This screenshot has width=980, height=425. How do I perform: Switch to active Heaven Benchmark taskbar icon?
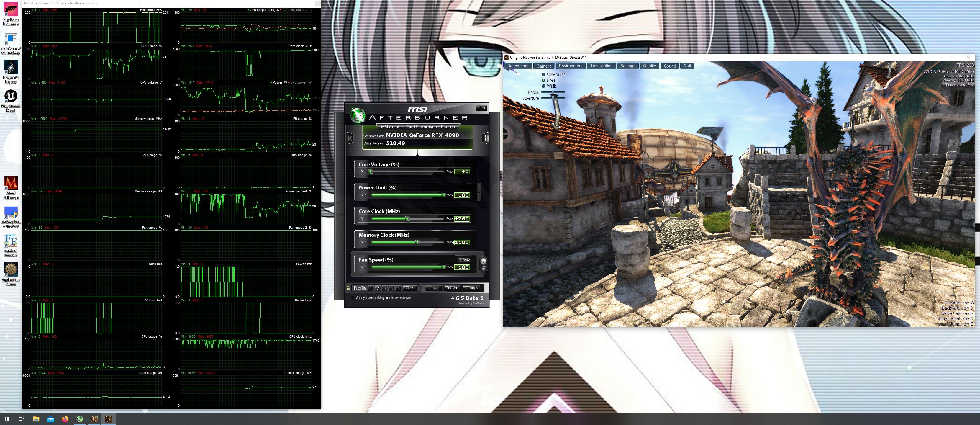tap(109, 419)
